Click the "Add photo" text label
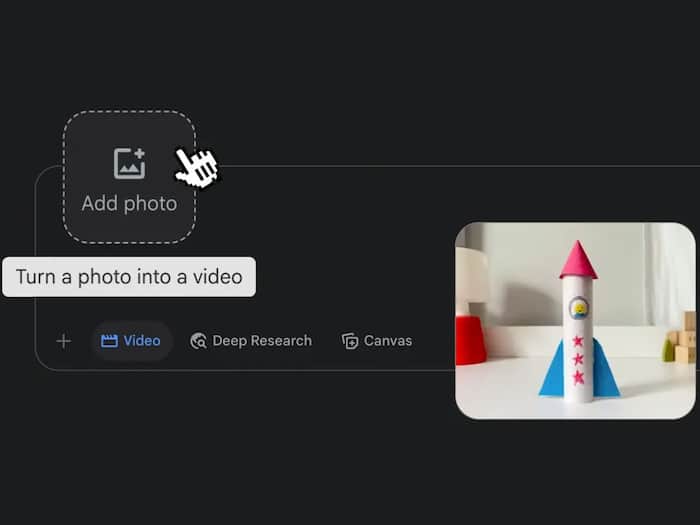 [129, 204]
